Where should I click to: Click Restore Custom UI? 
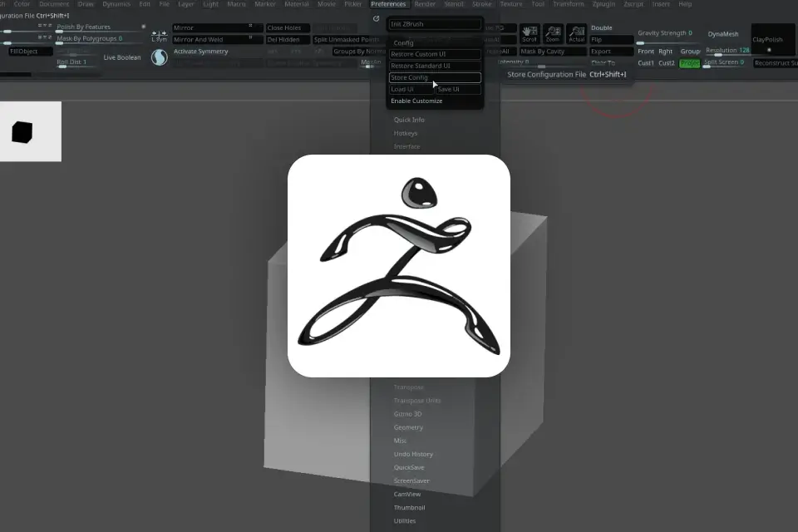coord(435,54)
